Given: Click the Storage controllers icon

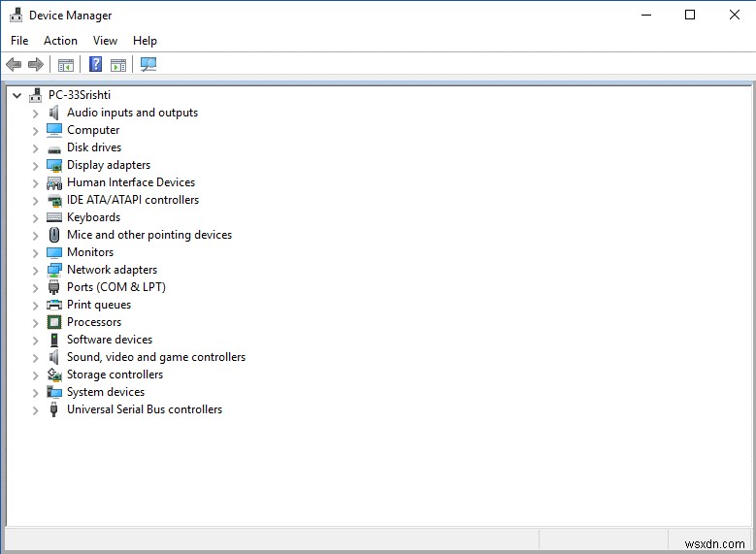Looking at the screenshot, I should (54, 375).
